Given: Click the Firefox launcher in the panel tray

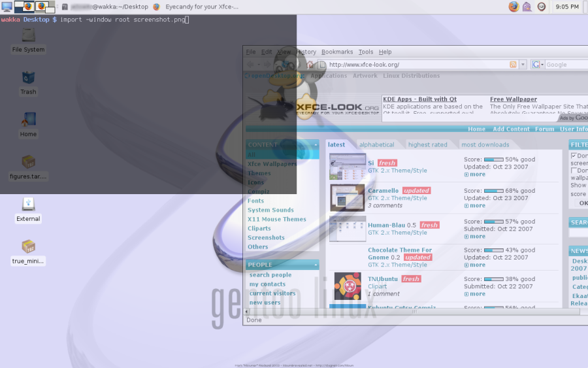Looking at the screenshot, I should tap(514, 7).
